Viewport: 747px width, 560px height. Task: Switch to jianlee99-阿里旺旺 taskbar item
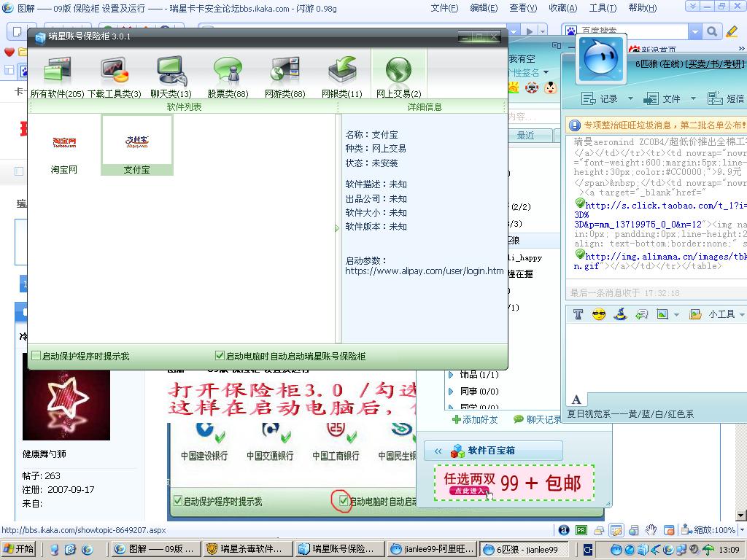[x=432, y=549]
